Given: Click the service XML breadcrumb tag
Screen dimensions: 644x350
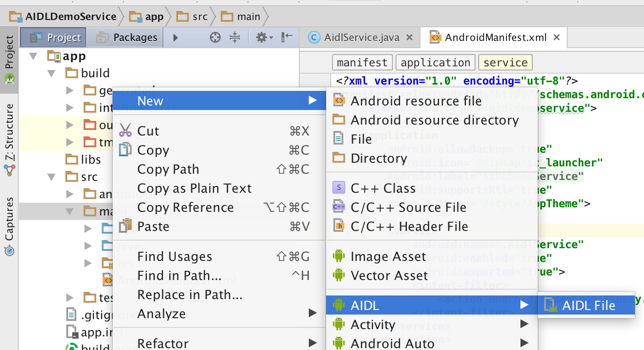Looking at the screenshot, I should [x=505, y=62].
